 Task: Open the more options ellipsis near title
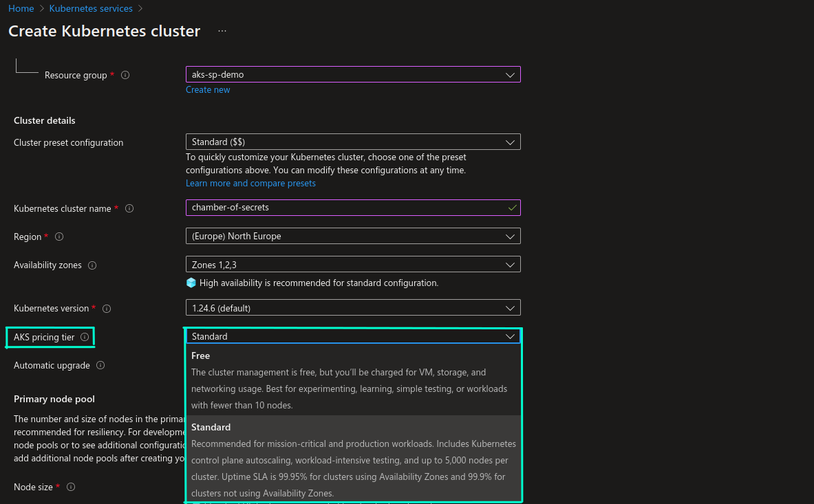222,31
